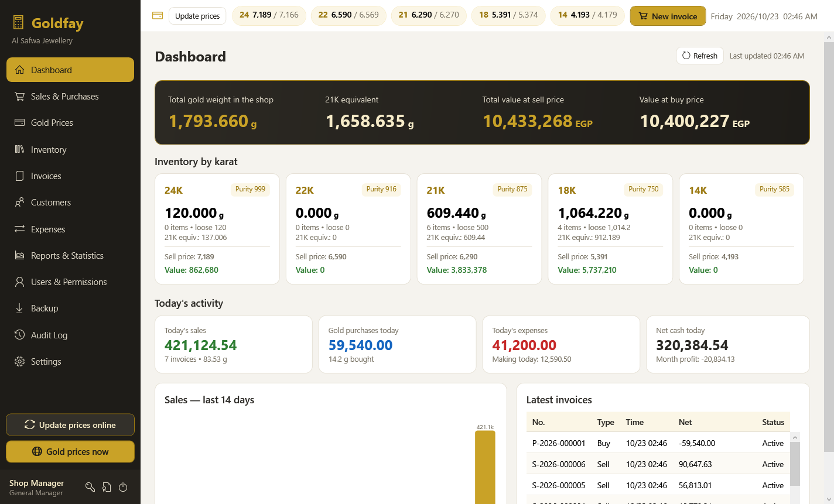Open Sales & Purchases via its cart icon

coord(20,97)
